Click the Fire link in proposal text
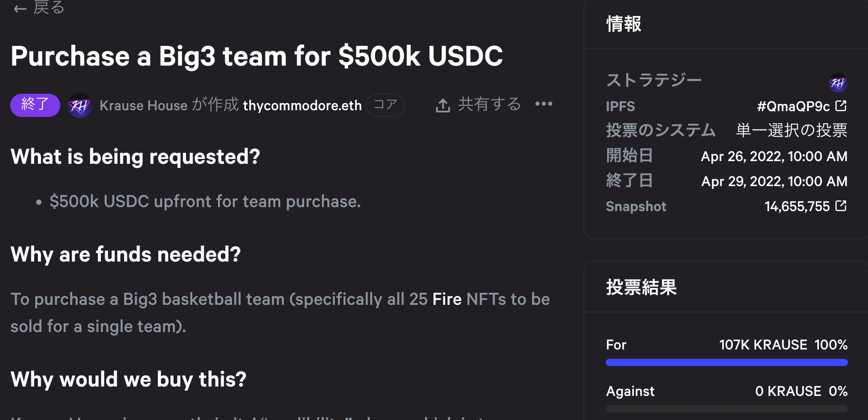868x420 pixels. [x=447, y=299]
